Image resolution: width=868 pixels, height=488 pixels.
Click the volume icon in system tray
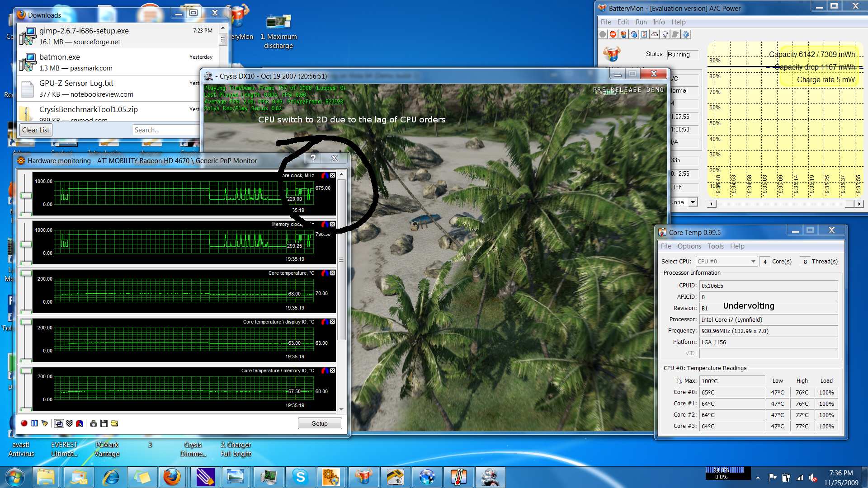coord(813,478)
